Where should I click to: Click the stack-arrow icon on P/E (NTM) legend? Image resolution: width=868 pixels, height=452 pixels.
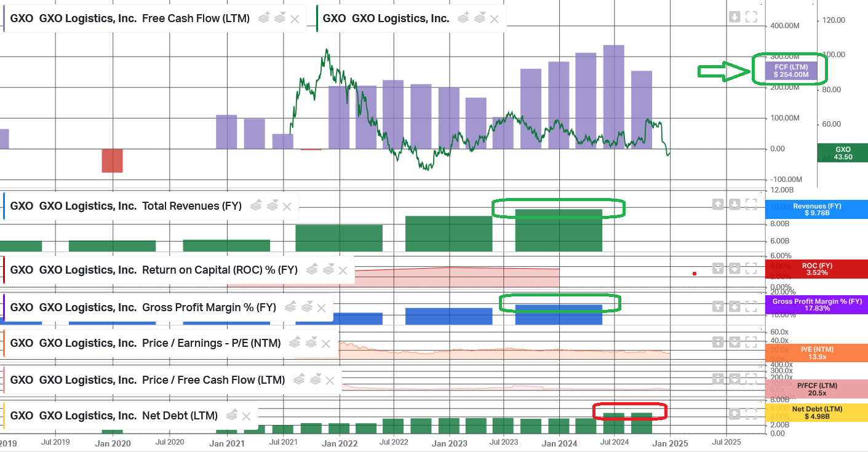click(311, 342)
